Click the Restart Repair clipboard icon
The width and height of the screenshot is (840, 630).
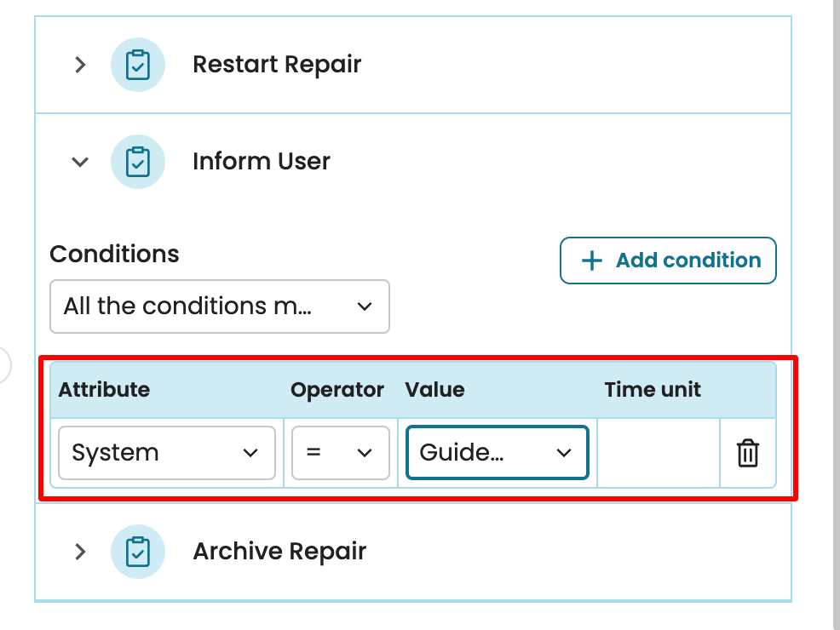[x=138, y=65]
